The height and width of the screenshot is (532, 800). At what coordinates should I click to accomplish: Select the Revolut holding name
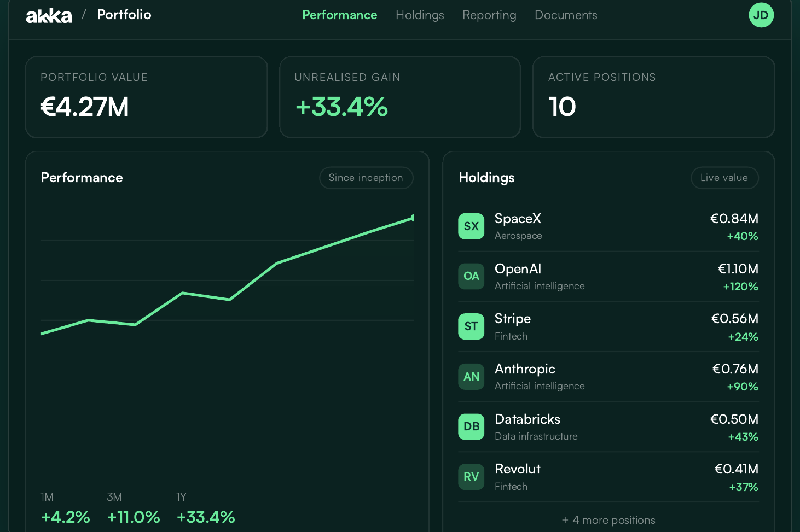pos(518,469)
